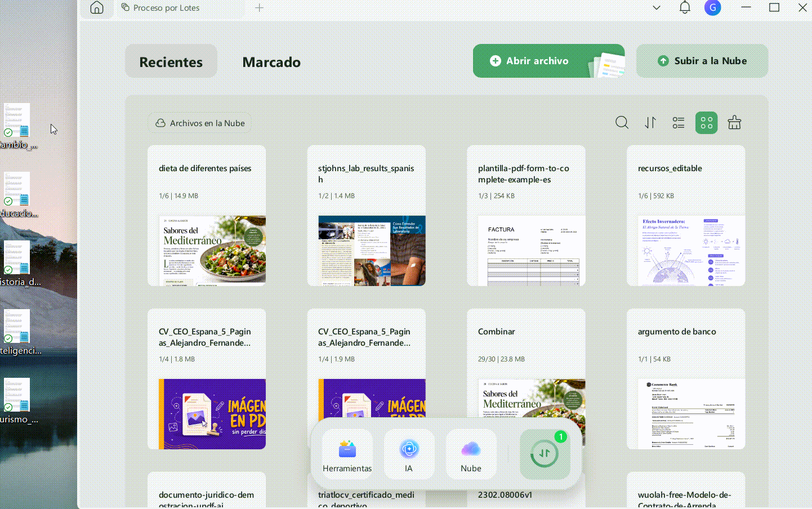Open IA assistant in floating dock
812x509 pixels.
point(409,454)
